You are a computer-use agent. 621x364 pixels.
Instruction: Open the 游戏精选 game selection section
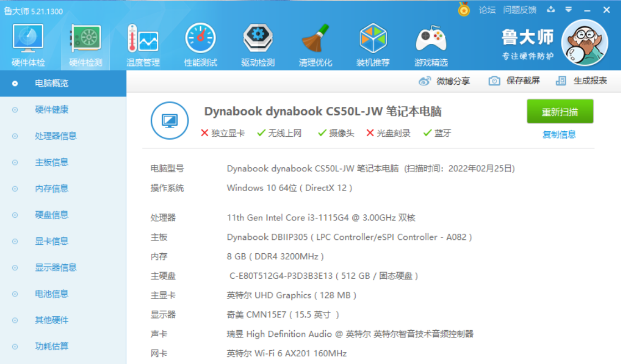[x=431, y=42]
